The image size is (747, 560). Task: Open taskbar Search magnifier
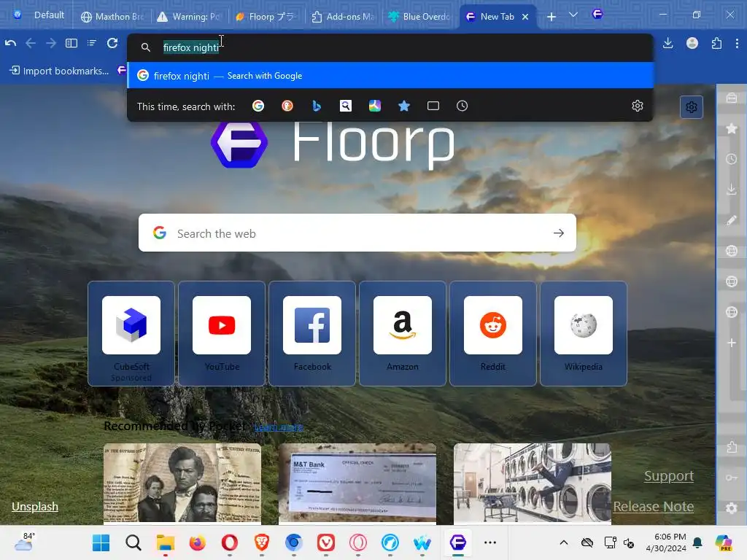click(x=133, y=542)
